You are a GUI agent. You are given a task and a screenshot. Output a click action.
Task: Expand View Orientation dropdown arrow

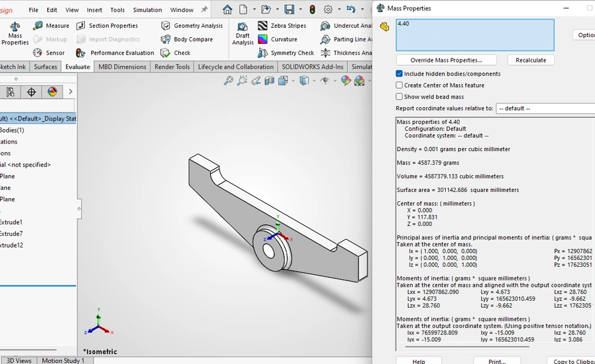tap(293, 80)
